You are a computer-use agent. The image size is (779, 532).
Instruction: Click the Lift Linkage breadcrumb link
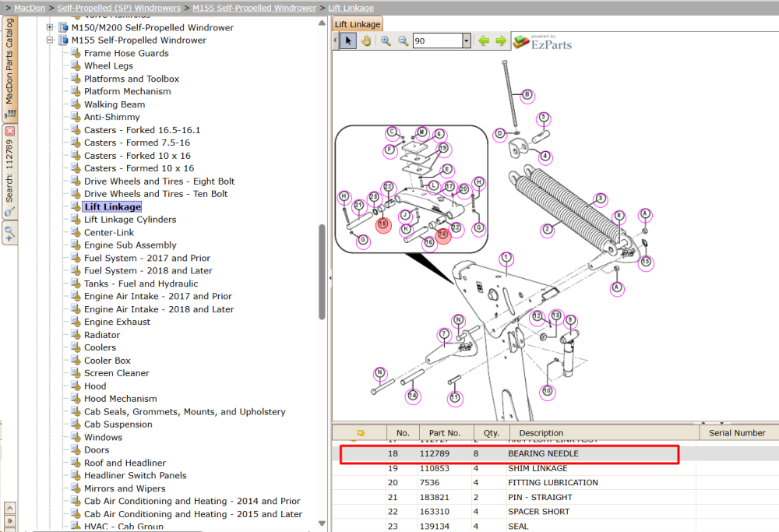click(x=351, y=8)
